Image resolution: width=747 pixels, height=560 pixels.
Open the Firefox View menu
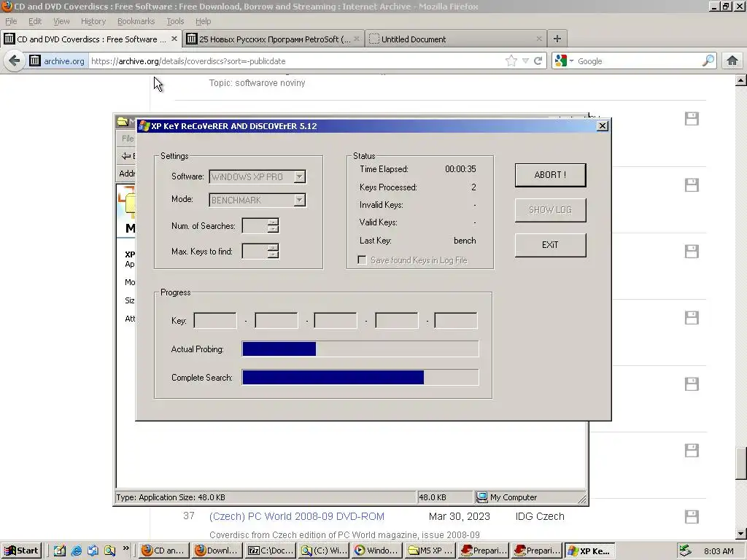pos(61,21)
